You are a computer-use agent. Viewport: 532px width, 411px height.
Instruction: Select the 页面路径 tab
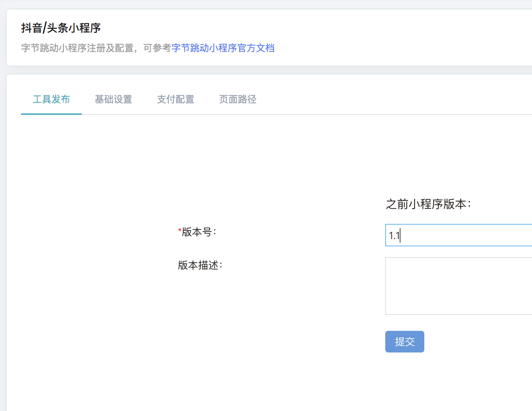tap(238, 99)
